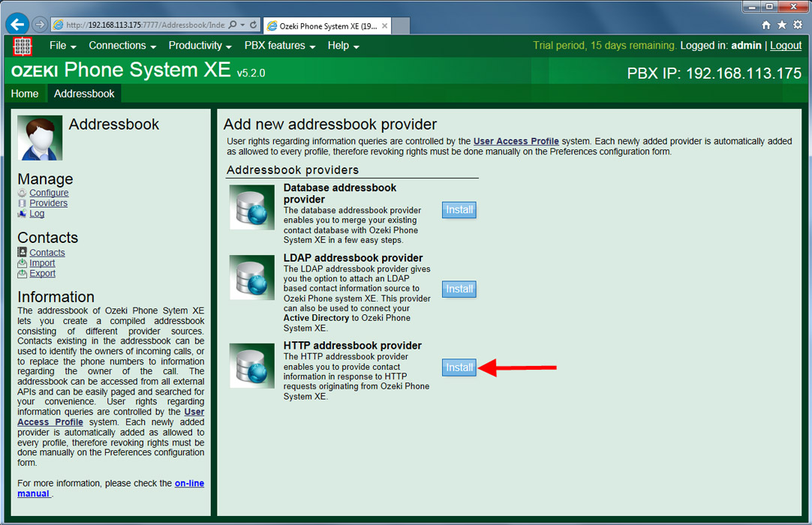Click the Logout link
Image resolution: width=812 pixels, height=525 pixels.
click(786, 46)
